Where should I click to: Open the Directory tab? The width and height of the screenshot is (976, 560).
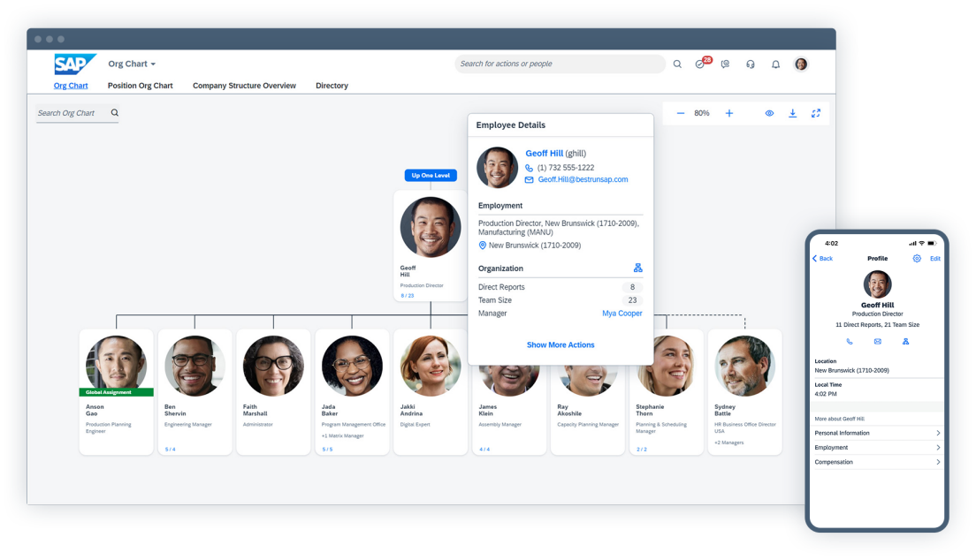click(332, 86)
